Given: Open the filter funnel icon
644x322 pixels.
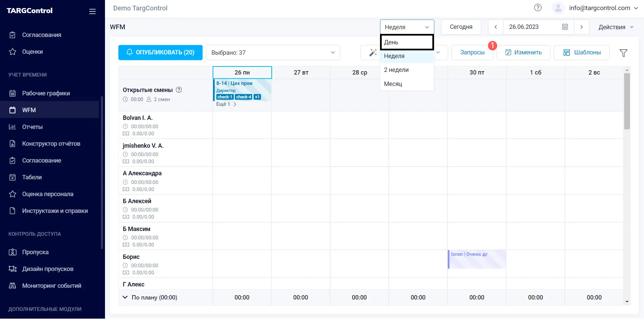Looking at the screenshot, I should click(x=624, y=53).
